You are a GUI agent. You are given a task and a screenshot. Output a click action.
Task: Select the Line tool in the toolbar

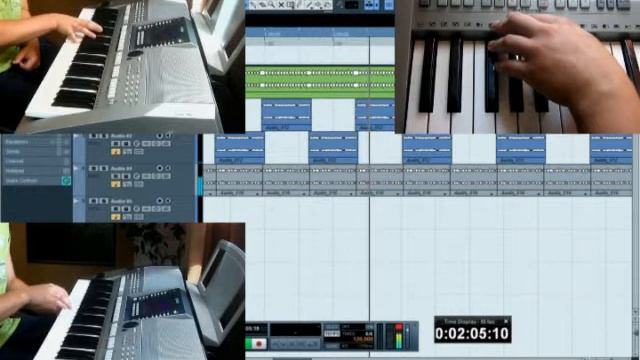click(309, 5)
